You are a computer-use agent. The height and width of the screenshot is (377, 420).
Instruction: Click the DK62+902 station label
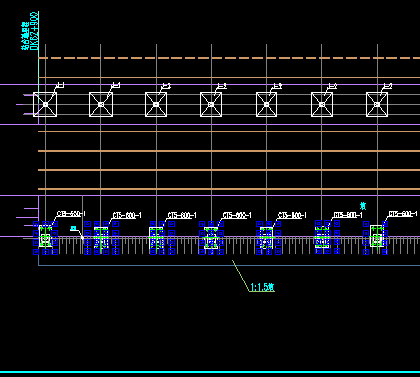35,31
